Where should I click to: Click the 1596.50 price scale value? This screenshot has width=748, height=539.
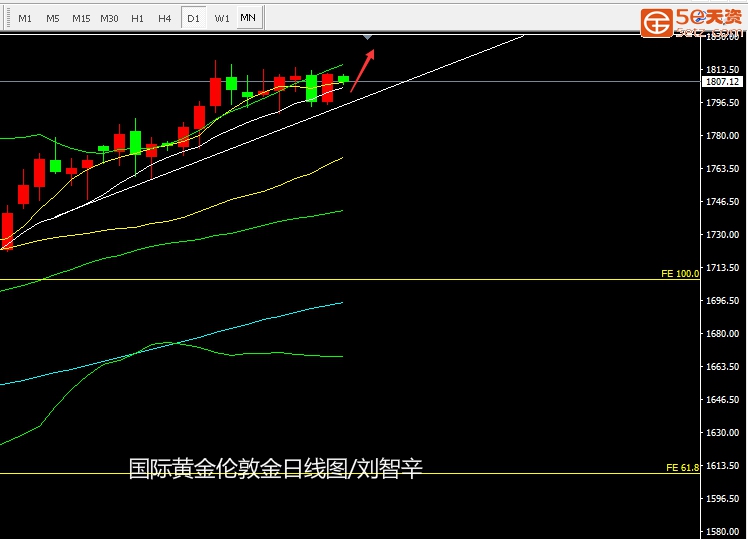(722, 498)
